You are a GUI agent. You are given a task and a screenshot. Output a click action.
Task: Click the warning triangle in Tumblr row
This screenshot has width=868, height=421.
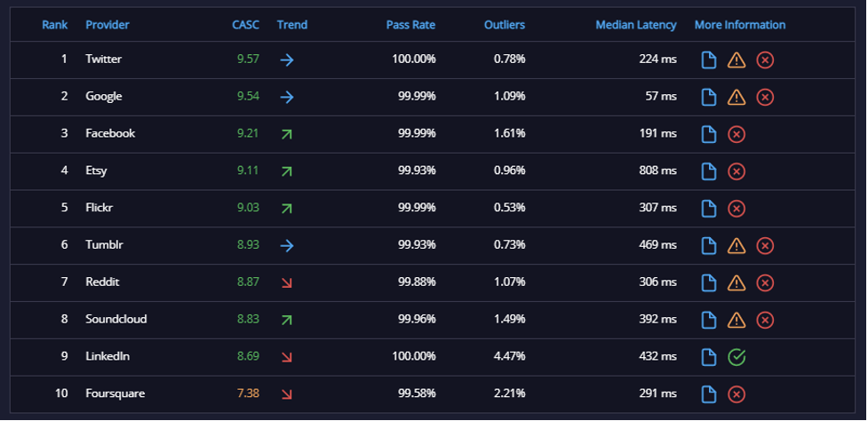737,245
